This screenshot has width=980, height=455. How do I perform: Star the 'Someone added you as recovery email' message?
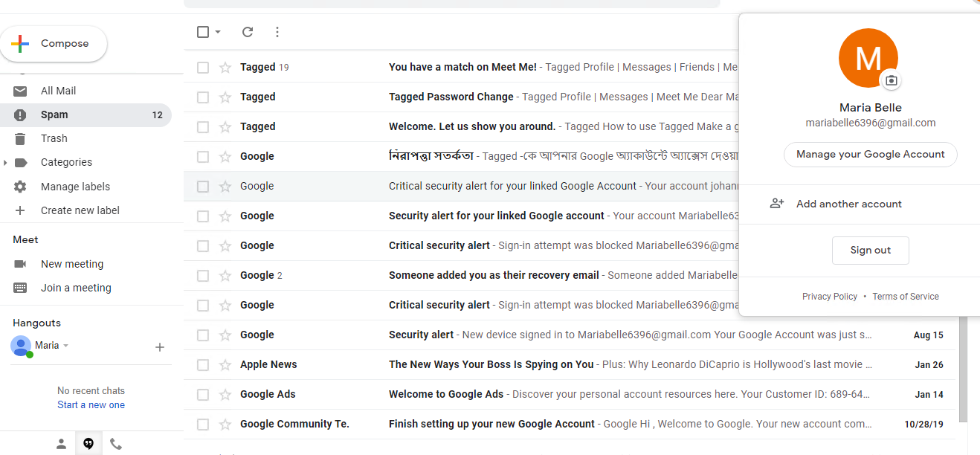click(225, 276)
